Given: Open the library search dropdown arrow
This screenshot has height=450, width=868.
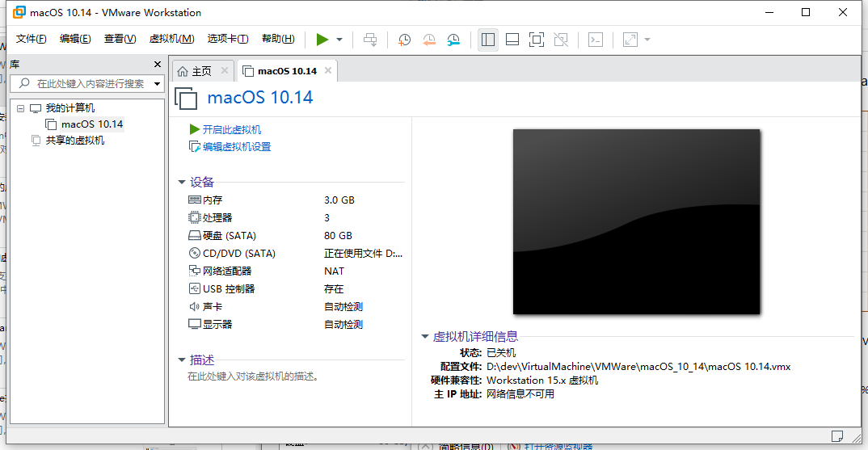Looking at the screenshot, I should (x=158, y=84).
